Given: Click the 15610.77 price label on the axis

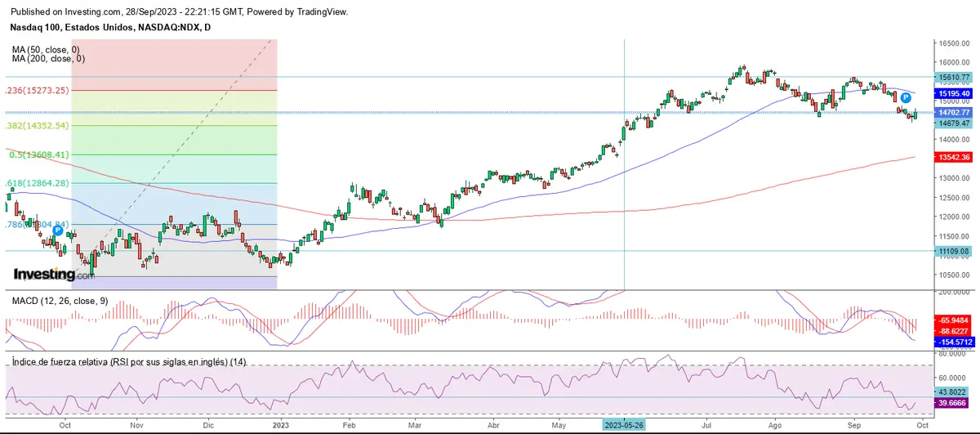Looking at the screenshot, I should tap(954, 77).
